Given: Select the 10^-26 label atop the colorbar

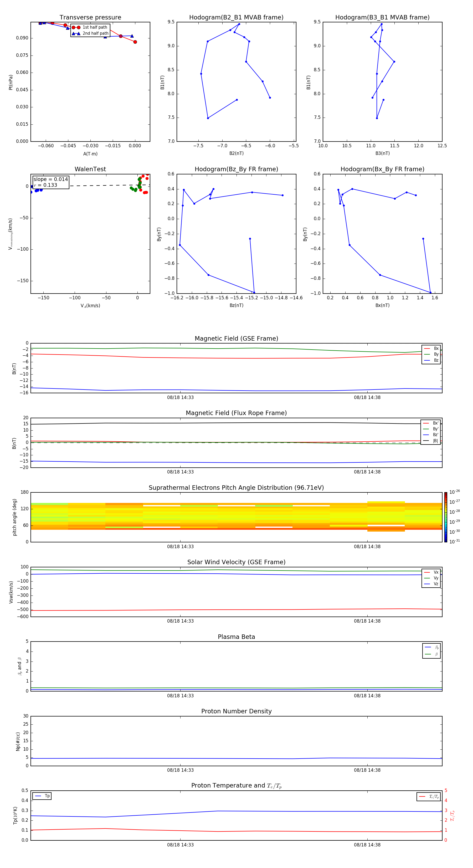Looking at the screenshot, I should point(455,492).
